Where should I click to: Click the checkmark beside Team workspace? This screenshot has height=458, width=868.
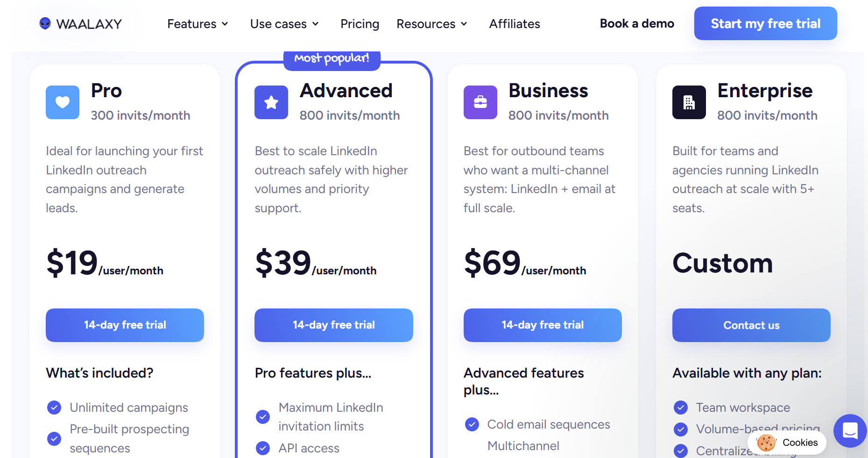tap(681, 408)
